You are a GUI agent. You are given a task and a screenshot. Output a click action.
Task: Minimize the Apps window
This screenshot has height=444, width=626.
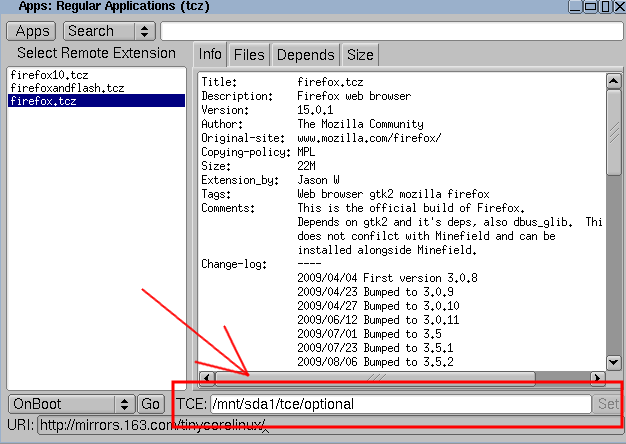click(x=575, y=6)
